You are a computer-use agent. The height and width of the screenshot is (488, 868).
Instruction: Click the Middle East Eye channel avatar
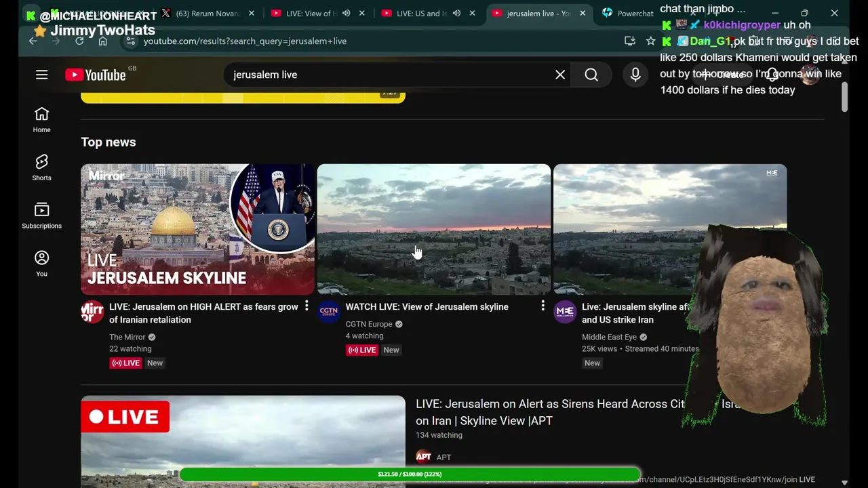564,312
